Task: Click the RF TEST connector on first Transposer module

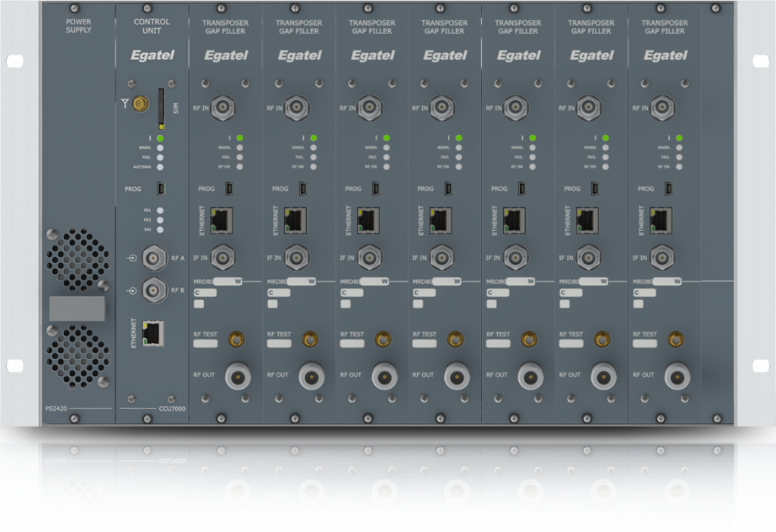Action: coord(235,339)
